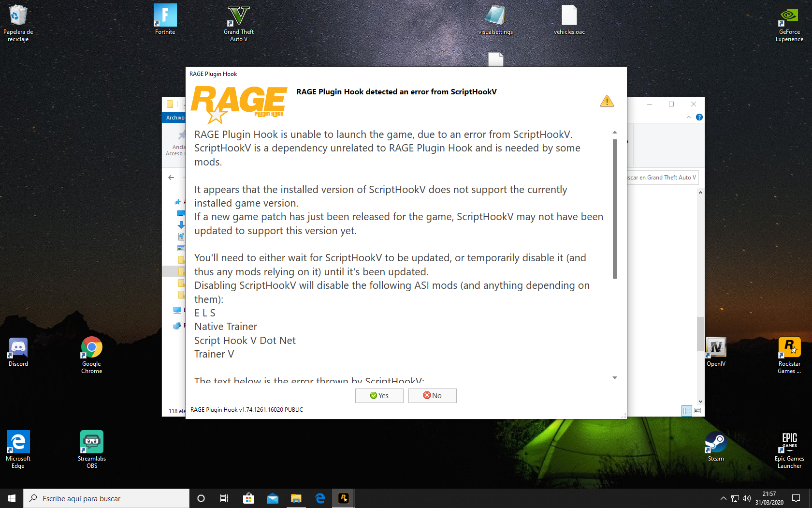Open Edge browser from the taskbar
The image size is (812, 508).
(x=320, y=498)
